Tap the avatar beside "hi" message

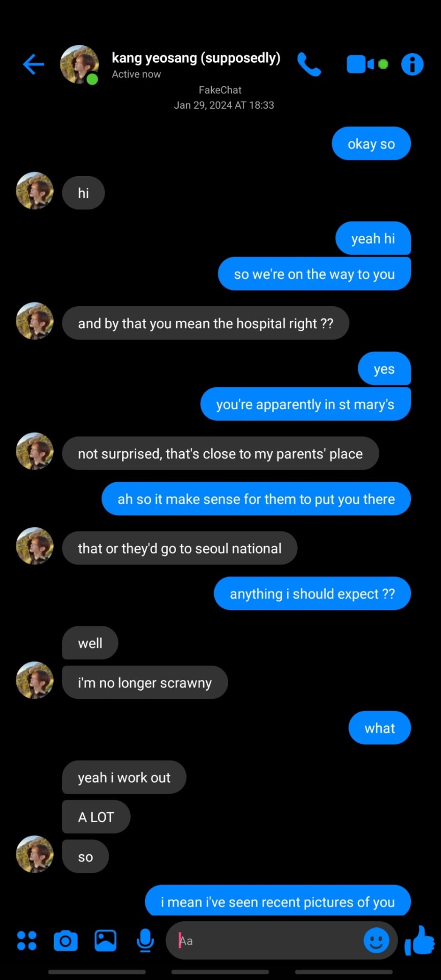35,191
